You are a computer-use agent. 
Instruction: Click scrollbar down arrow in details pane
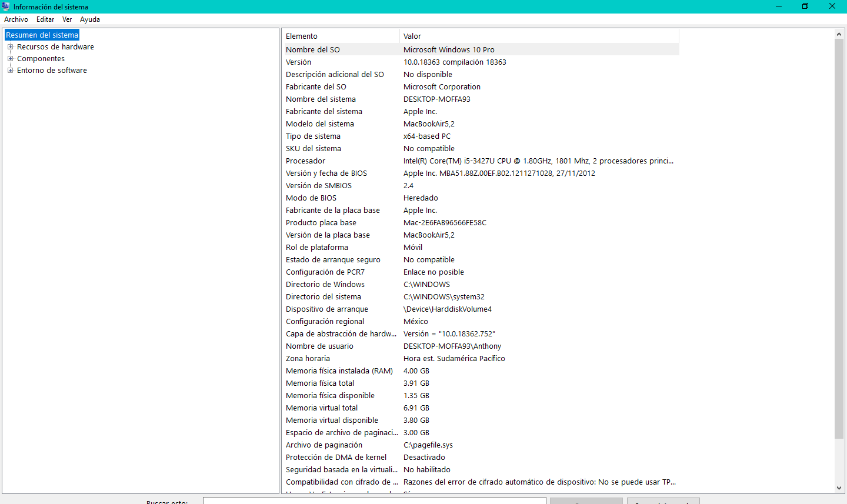(839, 488)
